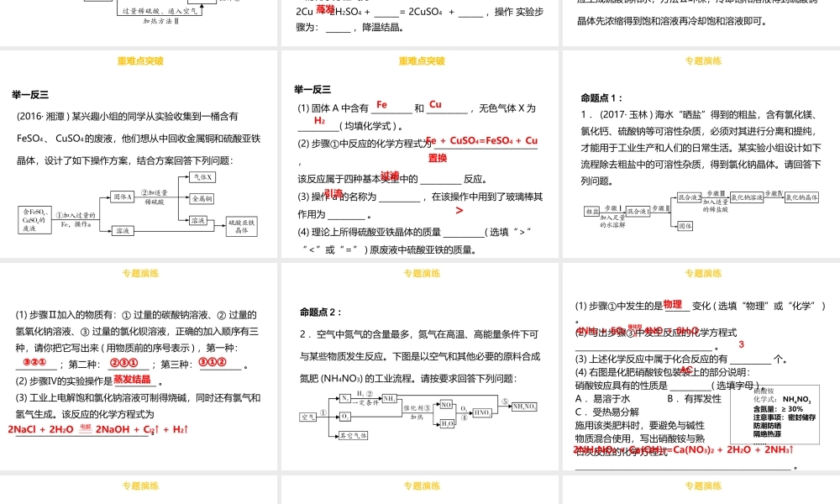Click the red answer 蒸发结晶
The image size is (840, 504).
pyautogui.click(x=133, y=379)
